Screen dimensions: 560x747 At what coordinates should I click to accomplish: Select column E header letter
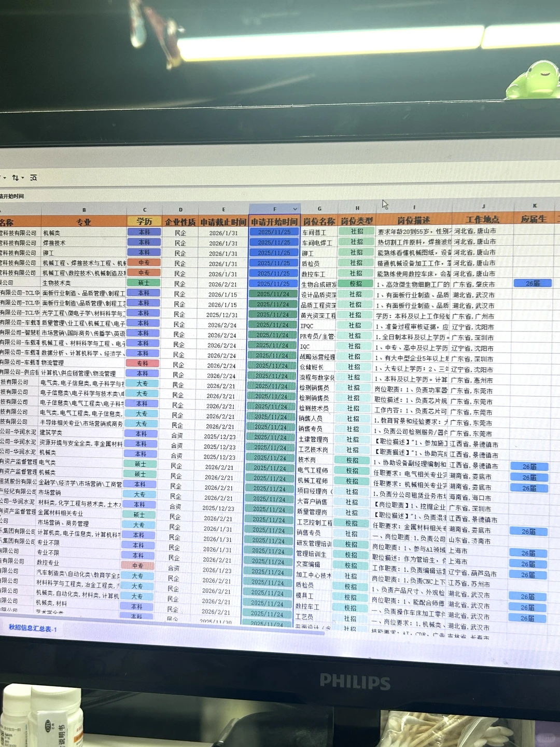pos(223,209)
